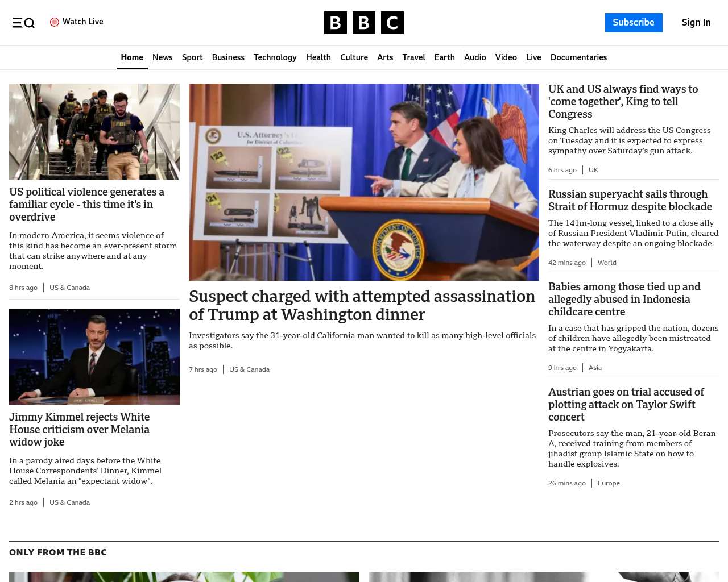Go to the Sport section
This screenshot has height=582, width=728.
tap(192, 57)
